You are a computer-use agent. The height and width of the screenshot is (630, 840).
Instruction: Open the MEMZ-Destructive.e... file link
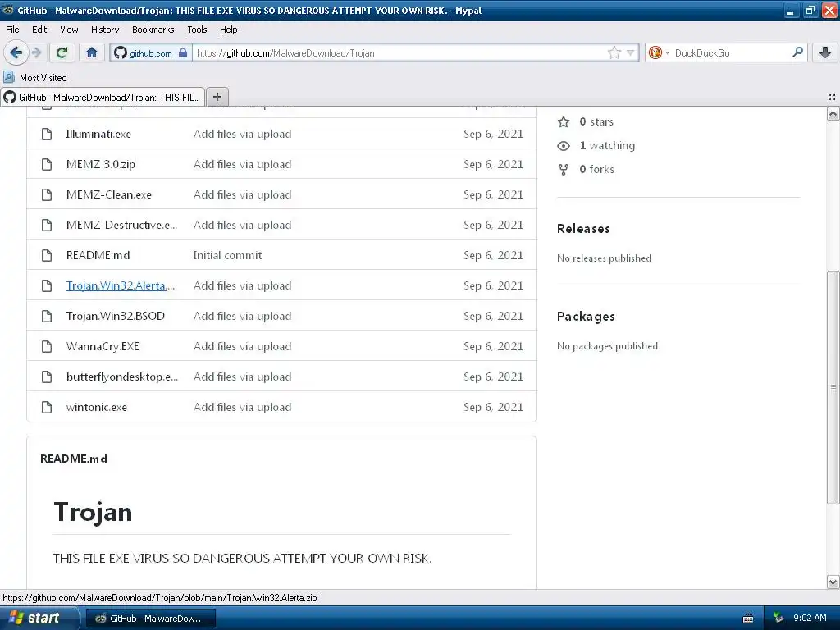(121, 225)
